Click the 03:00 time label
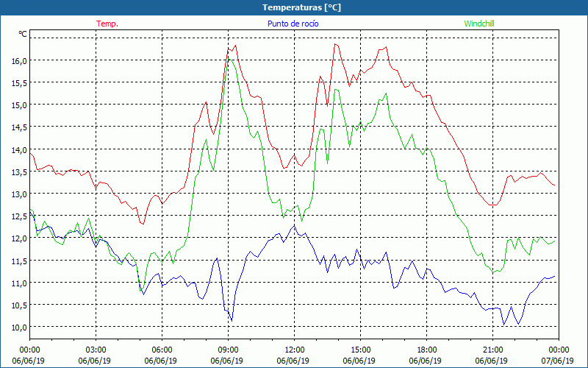This screenshot has width=588, height=368. coord(96,350)
